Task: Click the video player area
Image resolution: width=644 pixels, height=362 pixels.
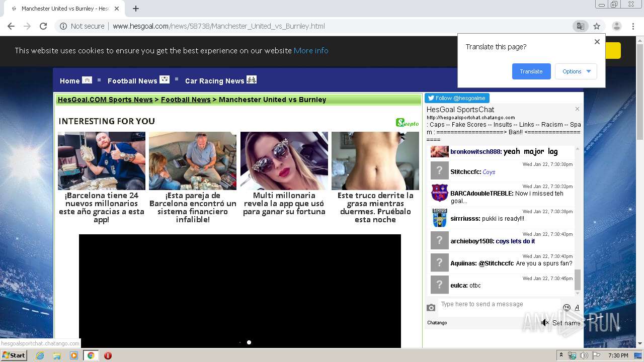Action: [x=240, y=291]
